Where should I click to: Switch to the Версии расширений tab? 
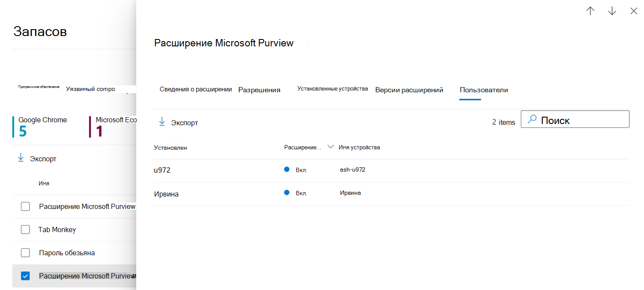409,90
